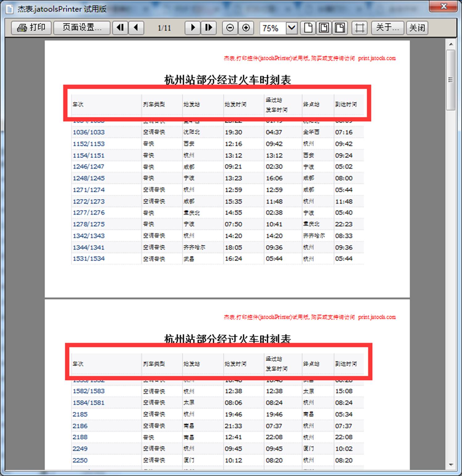Jump to the first page
Screen dimensions: 462x476
120,28
